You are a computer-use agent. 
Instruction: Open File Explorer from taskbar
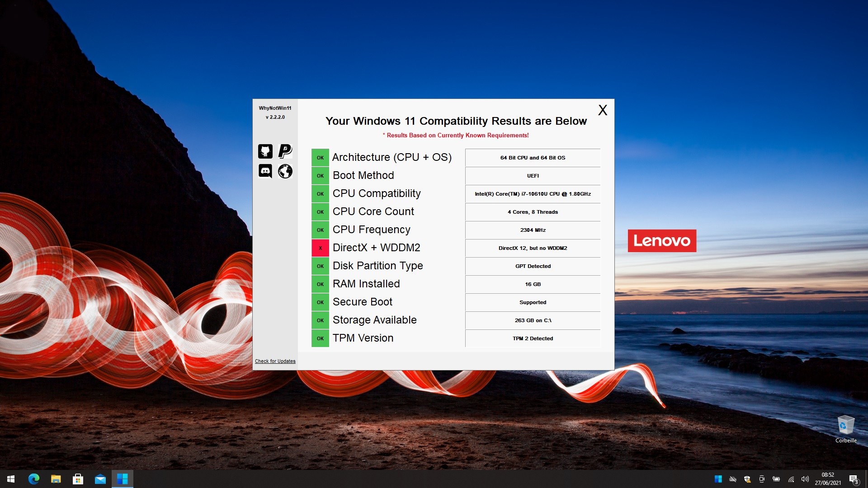[x=56, y=479]
